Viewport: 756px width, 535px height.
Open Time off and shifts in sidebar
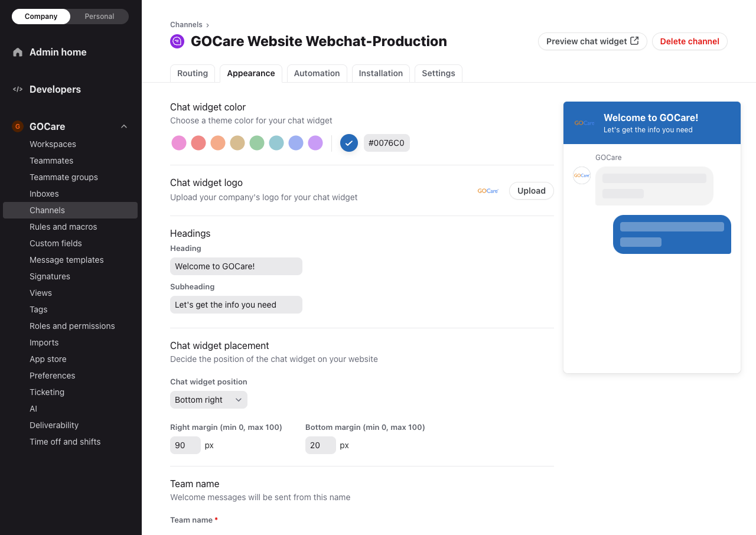click(70, 442)
